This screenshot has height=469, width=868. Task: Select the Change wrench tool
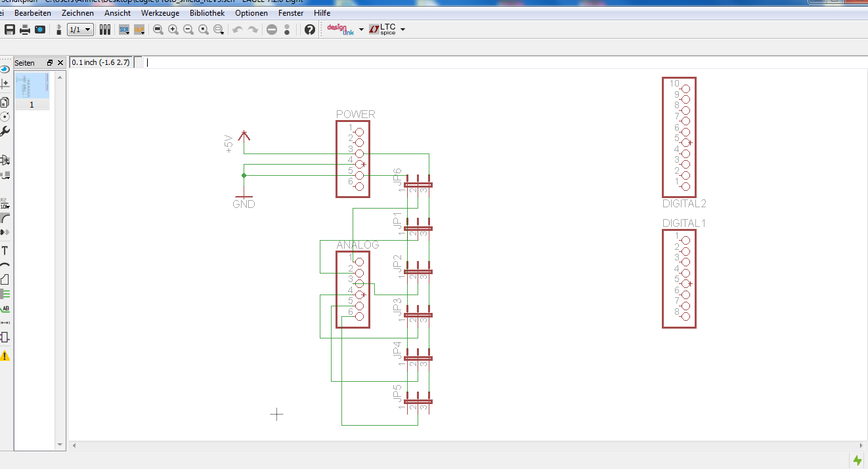click(5, 131)
